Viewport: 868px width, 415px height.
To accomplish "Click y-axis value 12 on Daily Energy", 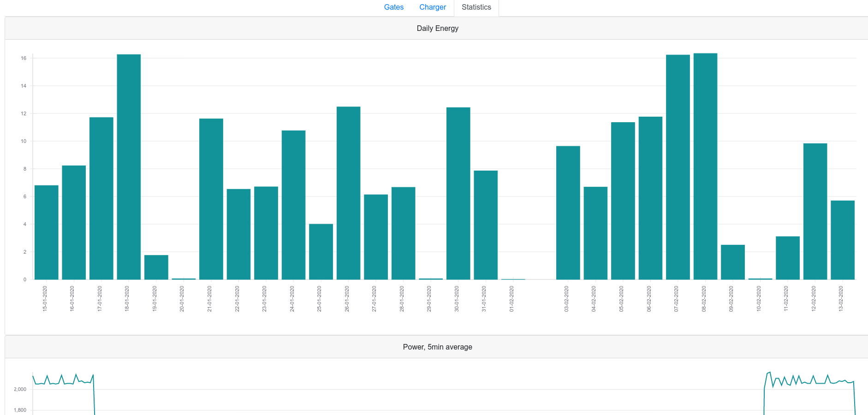I will point(24,113).
